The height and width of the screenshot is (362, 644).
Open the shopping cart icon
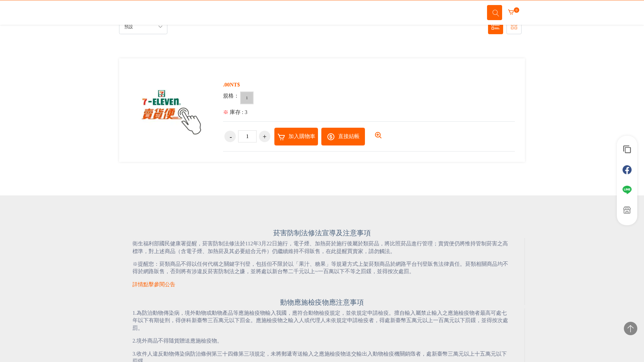click(x=511, y=12)
